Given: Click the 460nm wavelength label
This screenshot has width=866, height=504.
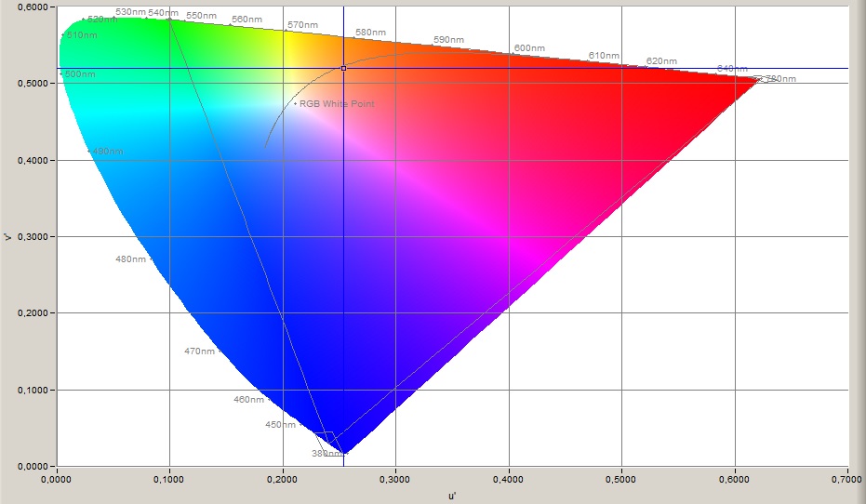Looking at the screenshot, I should 248,400.
